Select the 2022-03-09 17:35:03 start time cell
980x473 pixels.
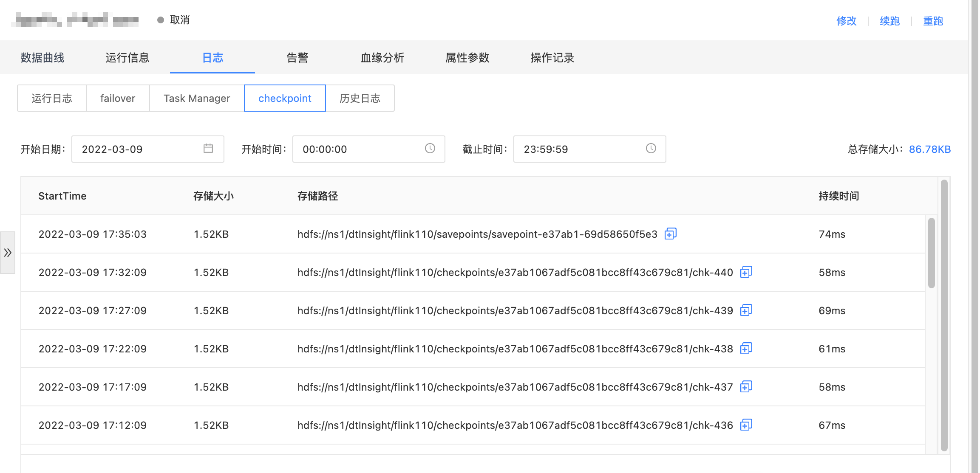tap(93, 234)
